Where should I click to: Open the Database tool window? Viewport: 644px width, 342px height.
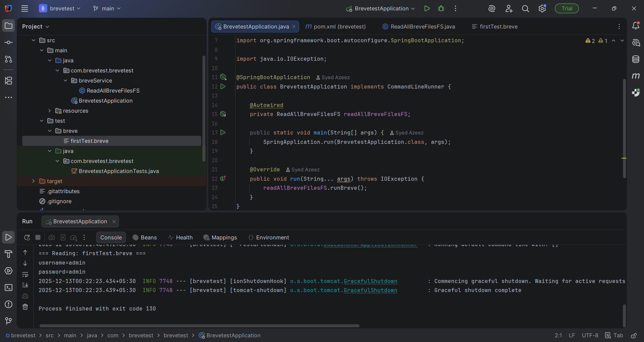pos(636,59)
